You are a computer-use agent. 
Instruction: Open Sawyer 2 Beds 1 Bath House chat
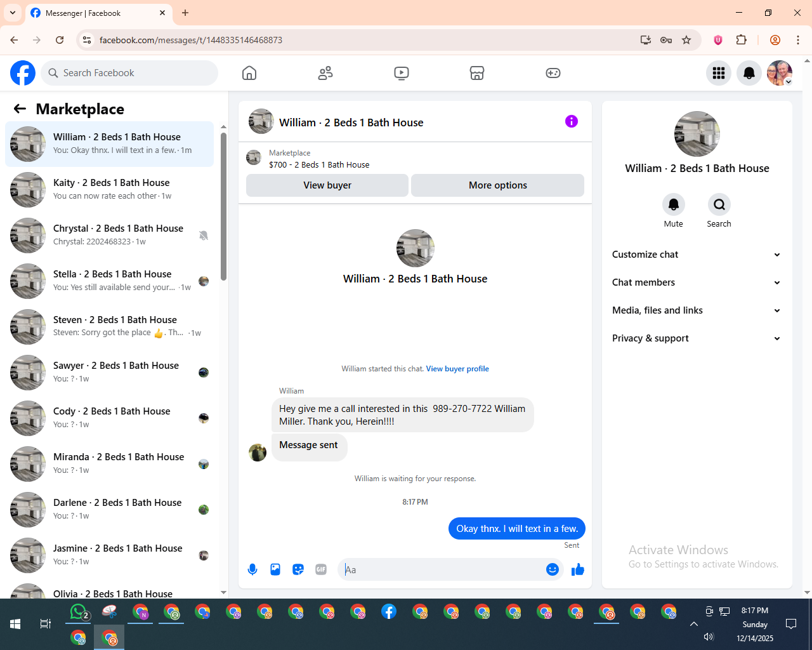(109, 373)
